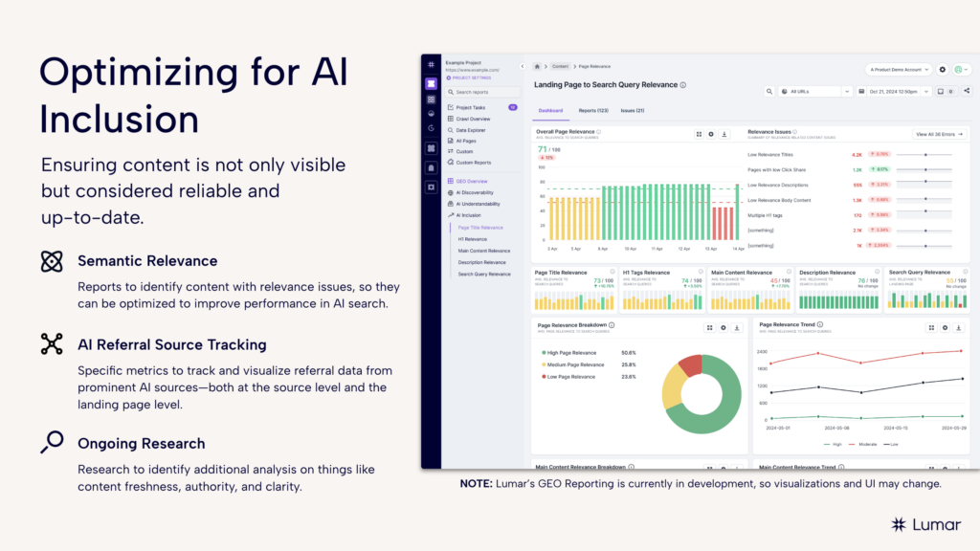Open the settings gear in the top bar
Image resolution: width=980 pixels, height=551 pixels.
(x=943, y=69)
